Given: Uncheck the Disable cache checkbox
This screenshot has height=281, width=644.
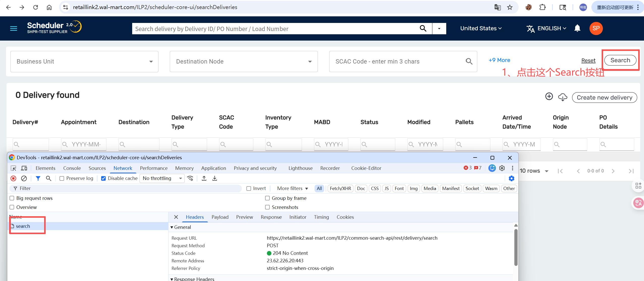Looking at the screenshot, I should 103,178.
